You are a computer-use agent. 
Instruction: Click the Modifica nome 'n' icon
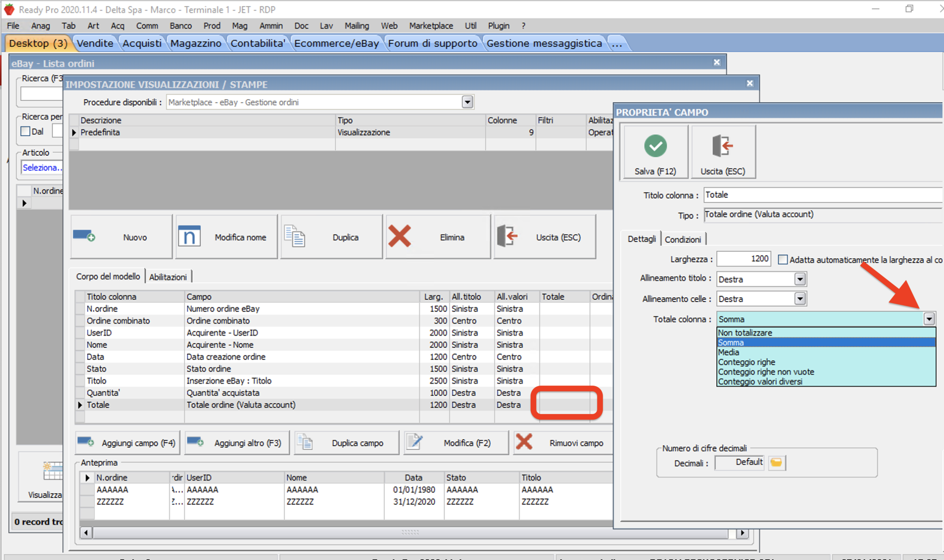click(x=189, y=236)
